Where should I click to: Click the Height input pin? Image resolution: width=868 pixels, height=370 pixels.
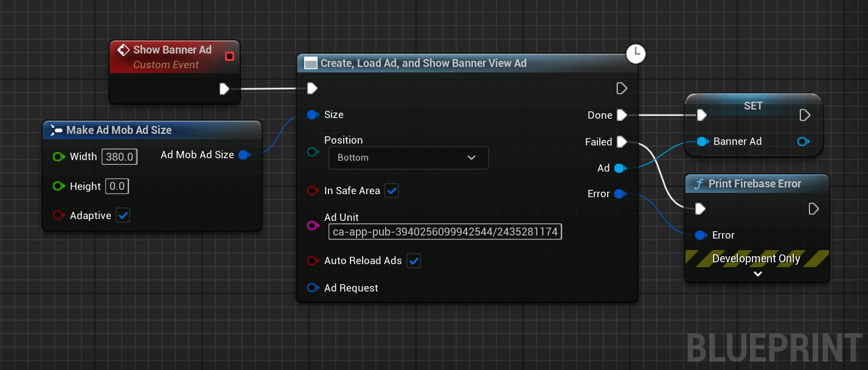[x=58, y=186]
